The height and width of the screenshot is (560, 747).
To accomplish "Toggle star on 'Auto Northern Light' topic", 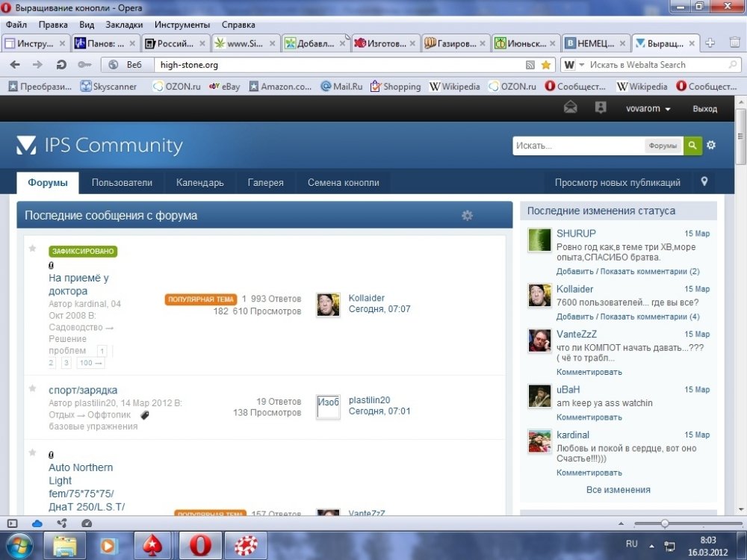I will [x=32, y=452].
